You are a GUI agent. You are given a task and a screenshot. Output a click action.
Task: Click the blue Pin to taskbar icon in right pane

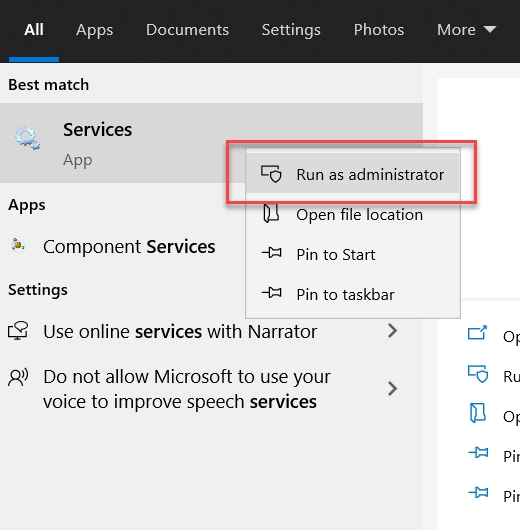point(478,492)
